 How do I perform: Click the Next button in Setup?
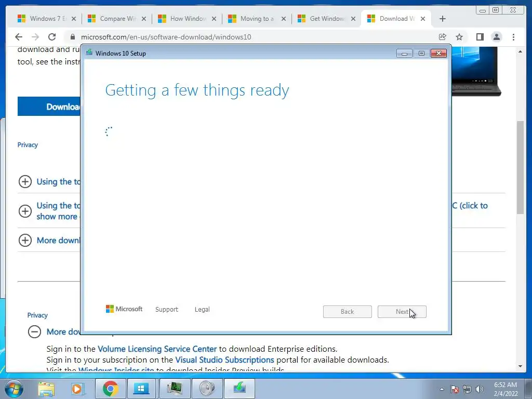pyautogui.click(x=402, y=312)
